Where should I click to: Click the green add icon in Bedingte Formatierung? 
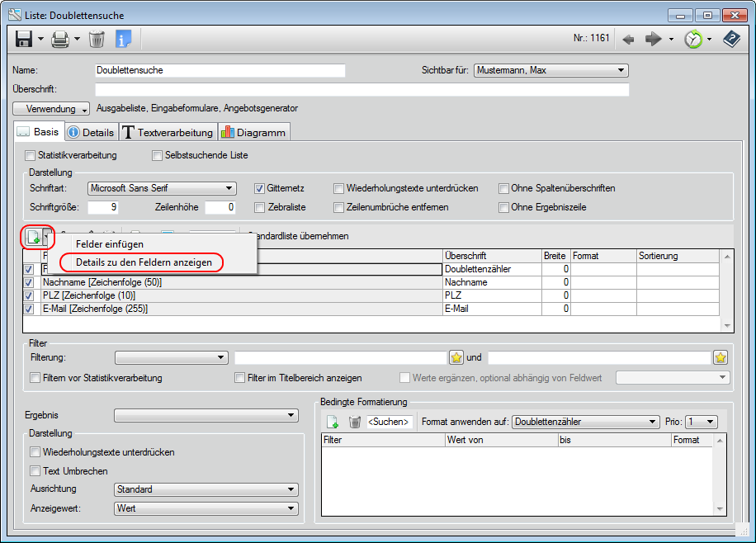[333, 421]
